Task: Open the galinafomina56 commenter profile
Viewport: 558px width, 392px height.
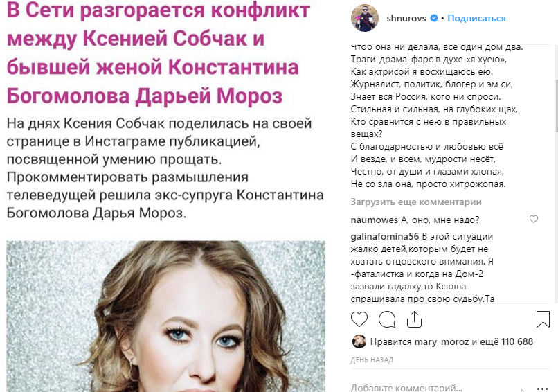Action: coord(385,236)
